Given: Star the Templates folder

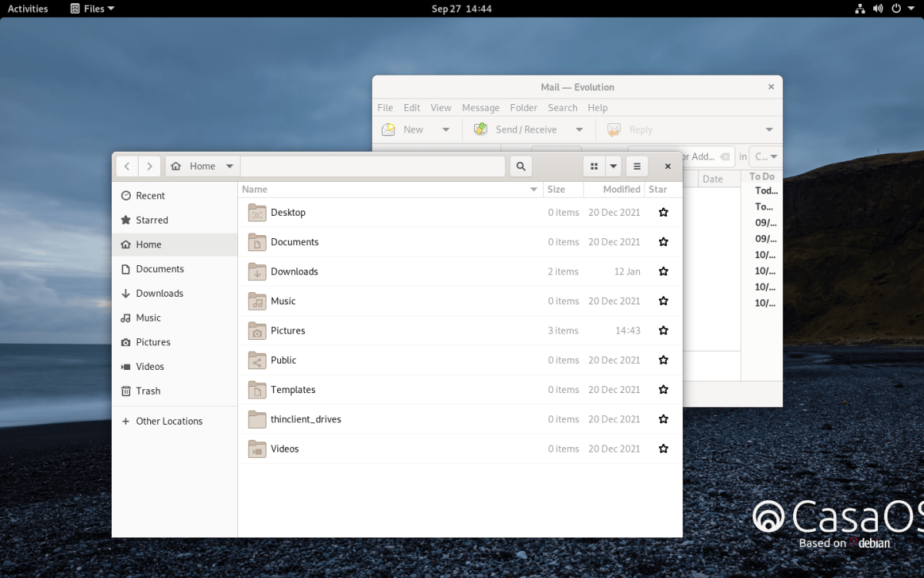Looking at the screenshot, I should click(x=663, y=390).
